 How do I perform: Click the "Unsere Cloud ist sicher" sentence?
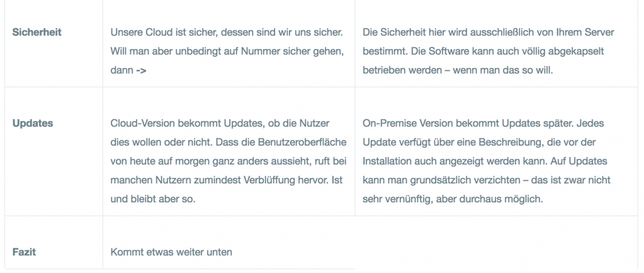pyautogui.click(x=227, y=32)
